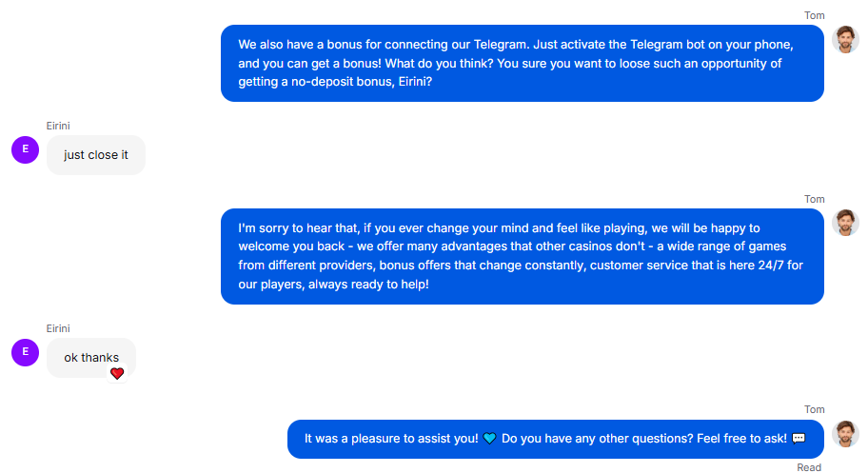
Task: Click the blue heart emoji in Tom's last message
Action: tap(489, 439)
